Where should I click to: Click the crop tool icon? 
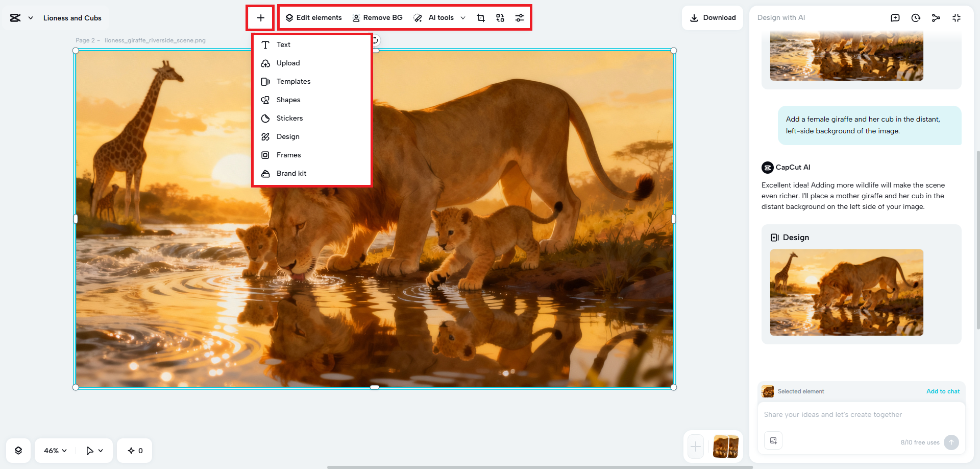pos(480,18)
